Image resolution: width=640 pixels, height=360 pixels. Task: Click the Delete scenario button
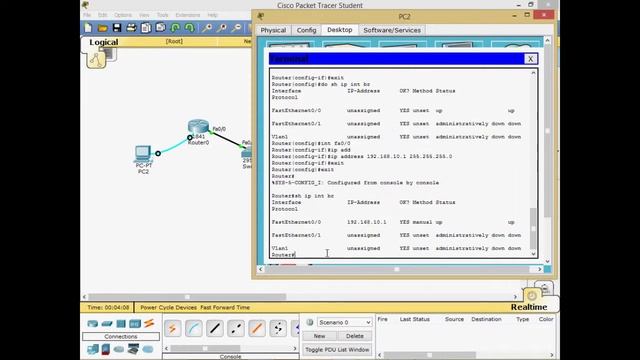tap(355, 336)
